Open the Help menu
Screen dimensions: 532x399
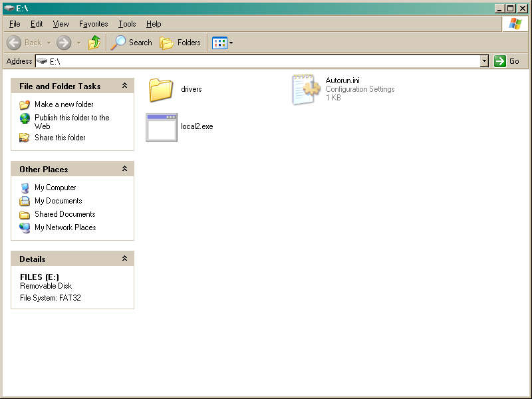pyautogui.click(x=154, y=24)
